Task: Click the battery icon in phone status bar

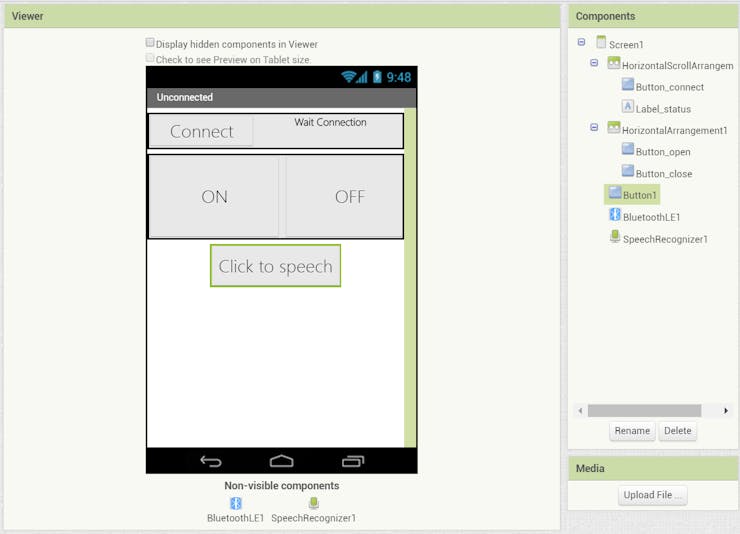Action: (x=377, y=77)
